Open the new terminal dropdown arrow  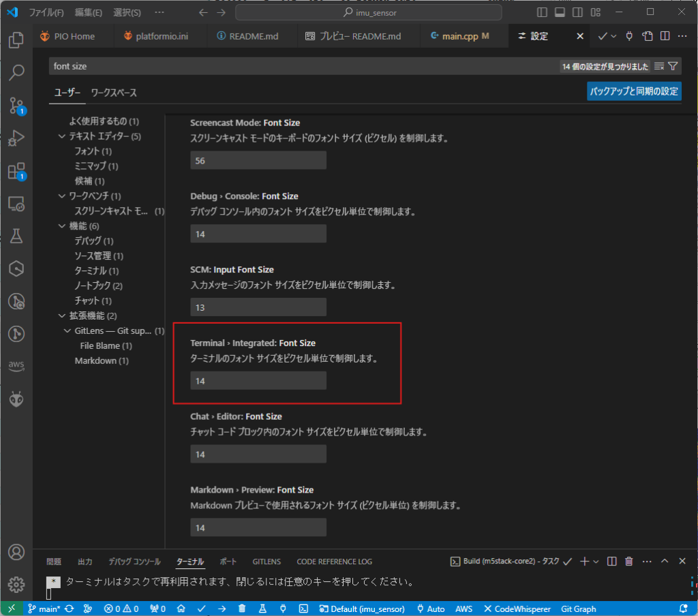[x=596, y=561]
